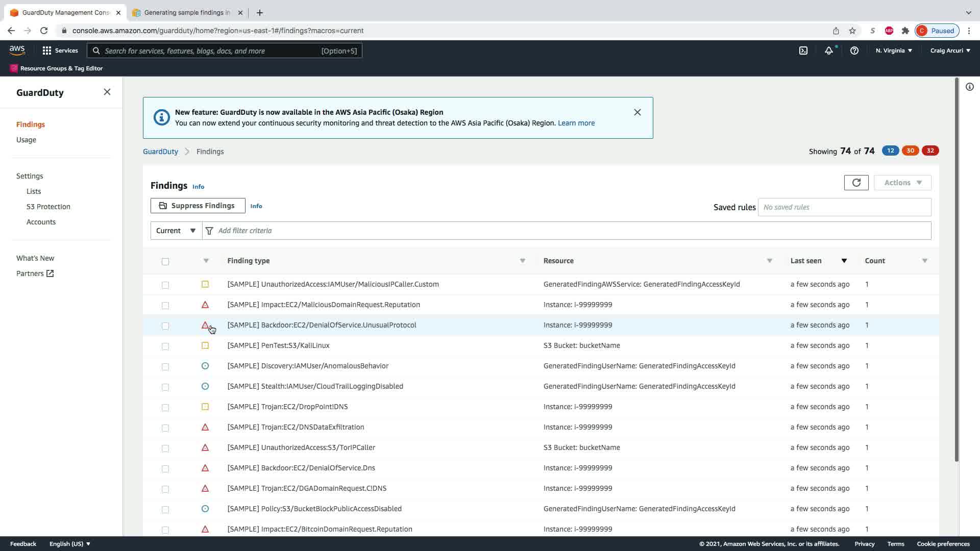Open the Services grid menu

pyautogui.click(x=60, y=51)
